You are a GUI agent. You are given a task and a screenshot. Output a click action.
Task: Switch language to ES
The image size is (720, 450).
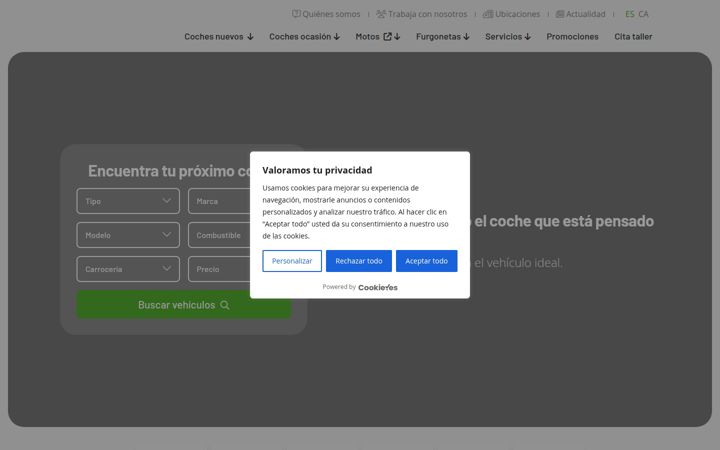(x=630, y=14)
